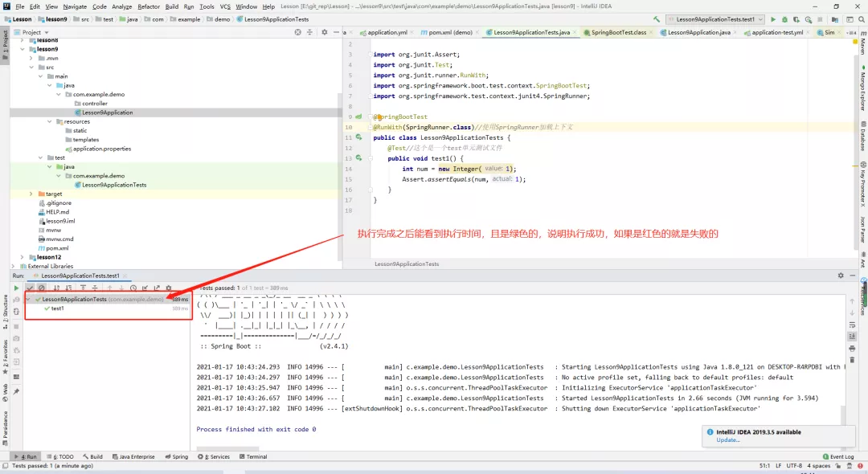The width and height of the screenshot is (868, 474).
Task: Open the Refactor menu
Action: point(149,6)
